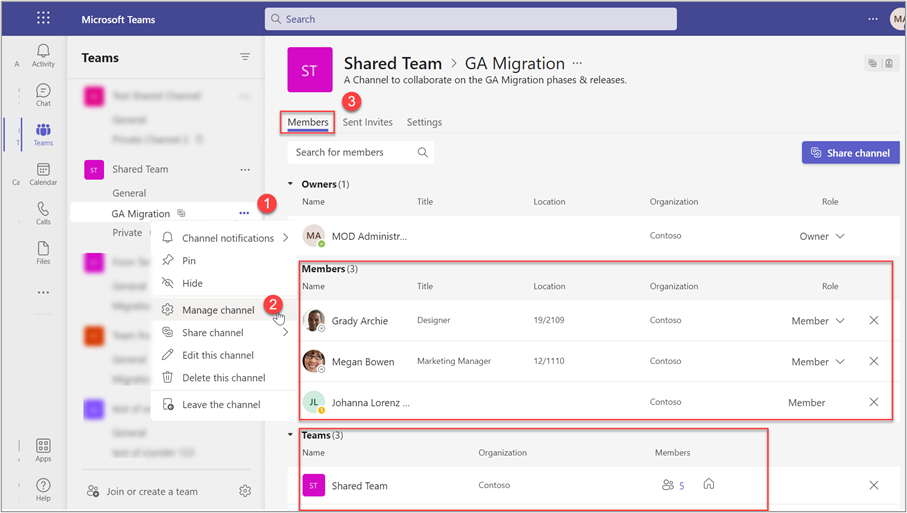The width and height of the screenshot is (907, 513).
Task: Switch to the Sent Invites tab
Action: tap(367, 122)
